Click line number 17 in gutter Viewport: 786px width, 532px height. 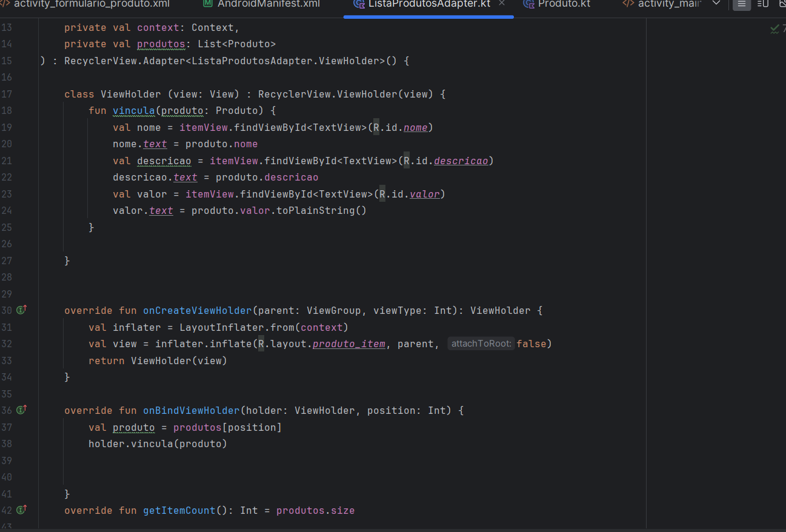pos(7,94)
